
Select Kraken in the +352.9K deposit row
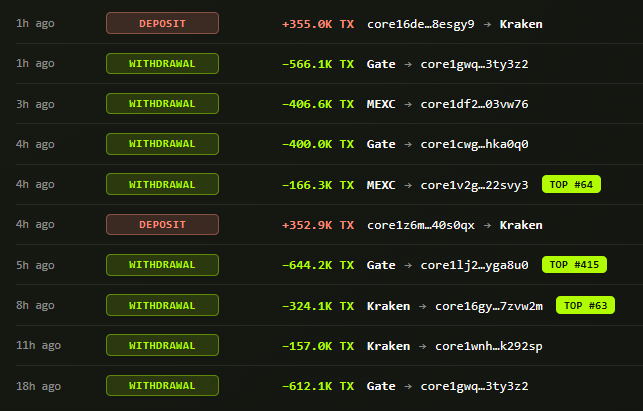pos(521,225)
